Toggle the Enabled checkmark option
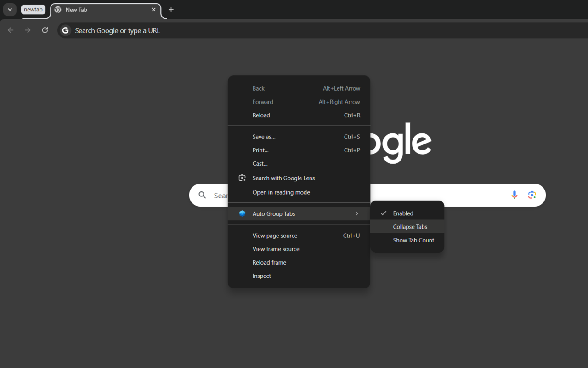This screenshot has width=588, height=368. pyautogui.click(x=407, y=213)
